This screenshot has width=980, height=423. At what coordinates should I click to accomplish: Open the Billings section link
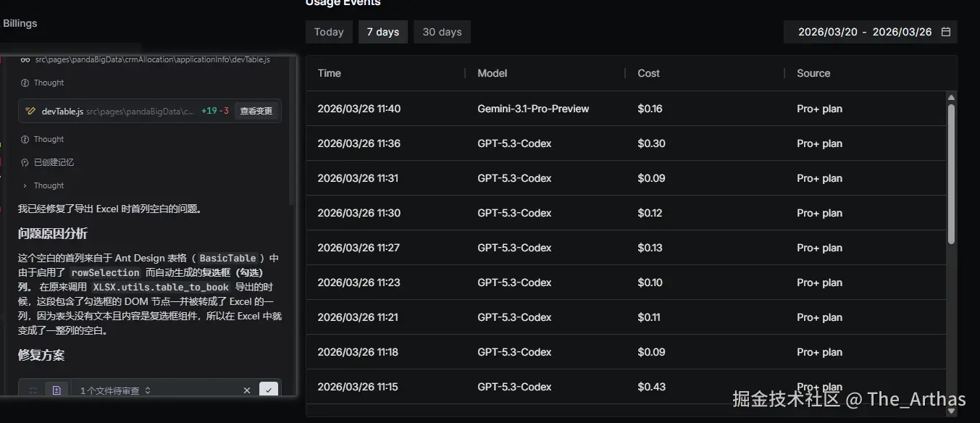(x=20, y=23)
